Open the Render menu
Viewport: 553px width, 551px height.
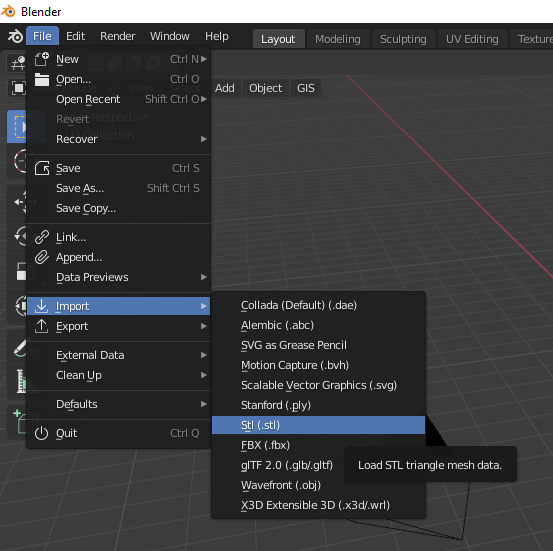pyautogui.click(x=118, y=36)
